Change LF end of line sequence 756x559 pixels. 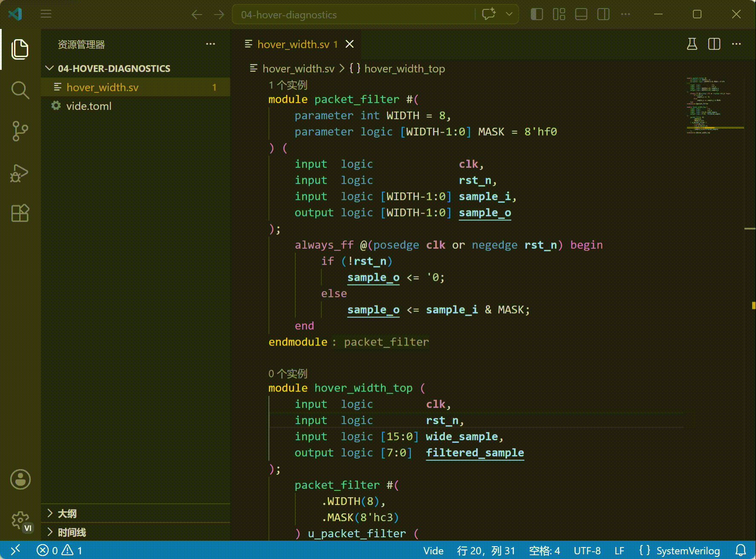619,550
